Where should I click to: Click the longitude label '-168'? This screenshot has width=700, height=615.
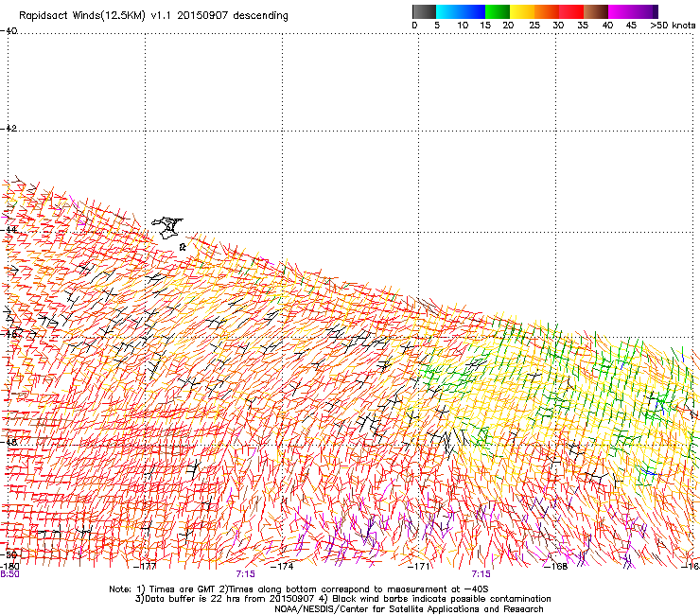coord(556,567)
